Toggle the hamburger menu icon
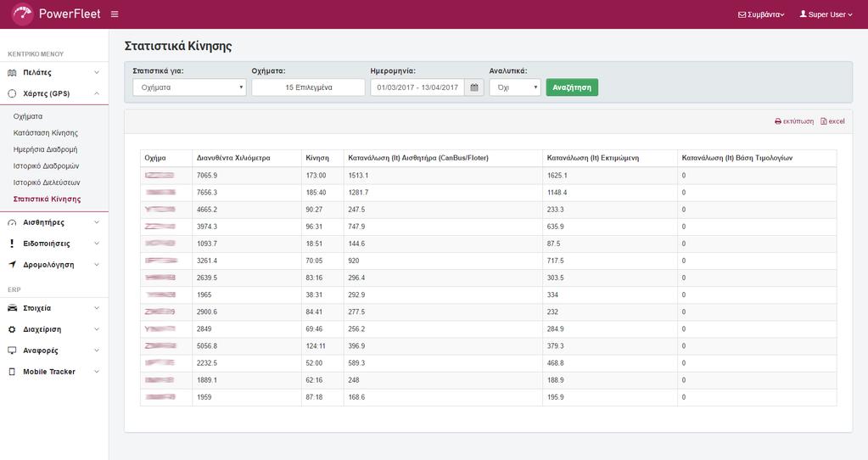 point(115,14)
